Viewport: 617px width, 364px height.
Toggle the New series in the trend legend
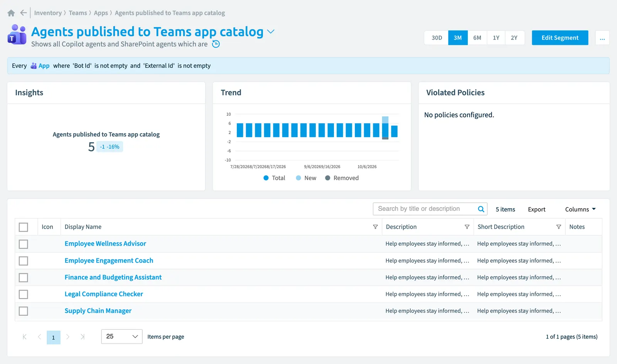pyautogui.click(x=306, y=178)
